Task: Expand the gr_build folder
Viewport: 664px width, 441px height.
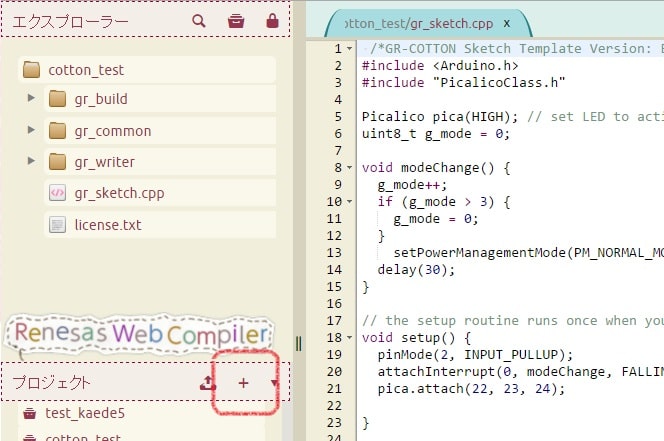Action: (x=32, y=99)
